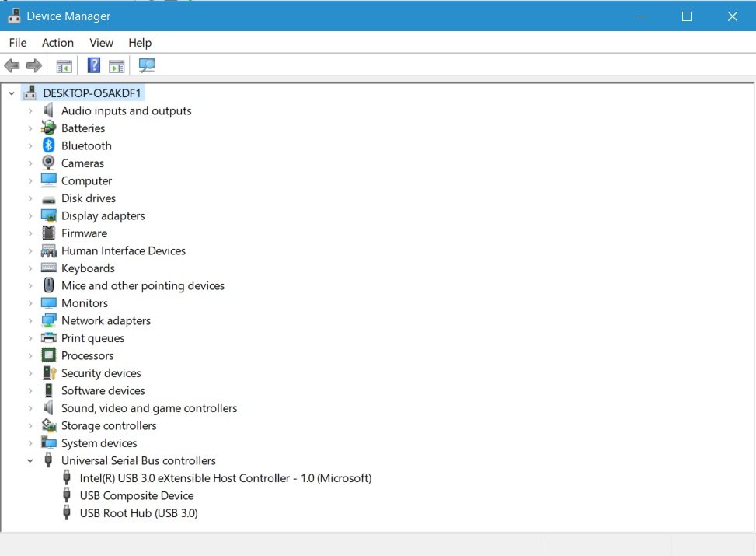Select the Firmware label
This screenshot has height=556, width=756.
click(84, 233)
